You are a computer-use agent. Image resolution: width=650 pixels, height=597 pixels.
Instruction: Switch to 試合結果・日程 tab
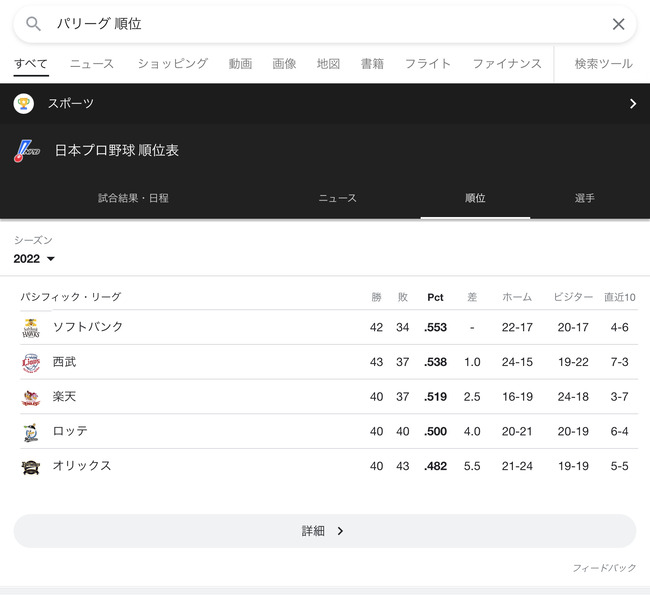click(x=133, y=198)
